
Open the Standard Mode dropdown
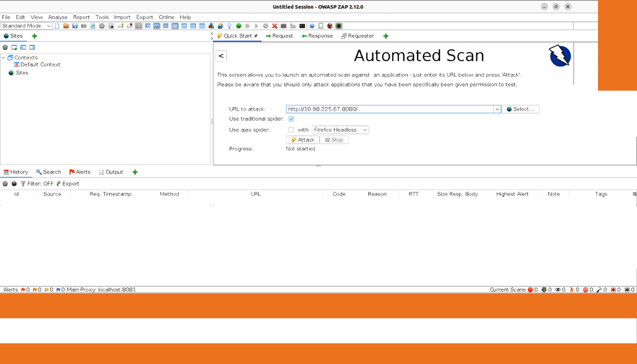pyautogui.click(x=26, y=26)
